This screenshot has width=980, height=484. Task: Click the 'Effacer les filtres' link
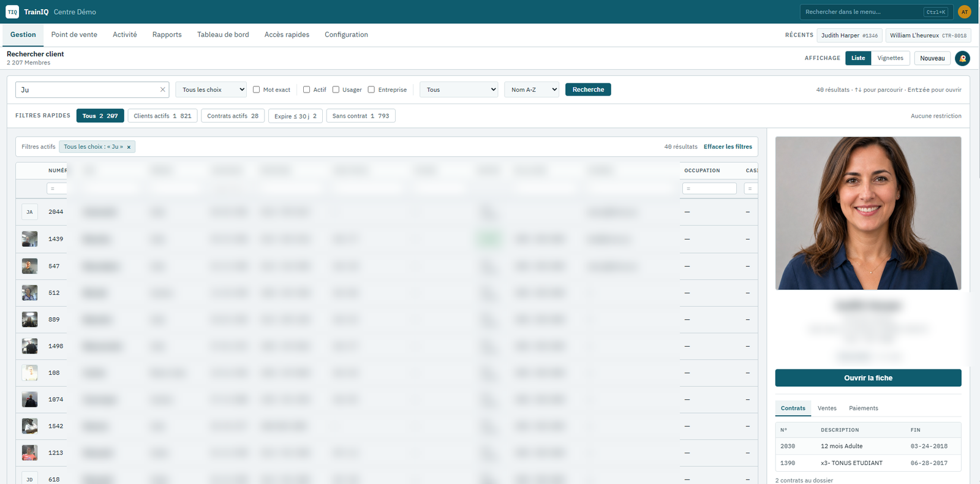(728, 147)
